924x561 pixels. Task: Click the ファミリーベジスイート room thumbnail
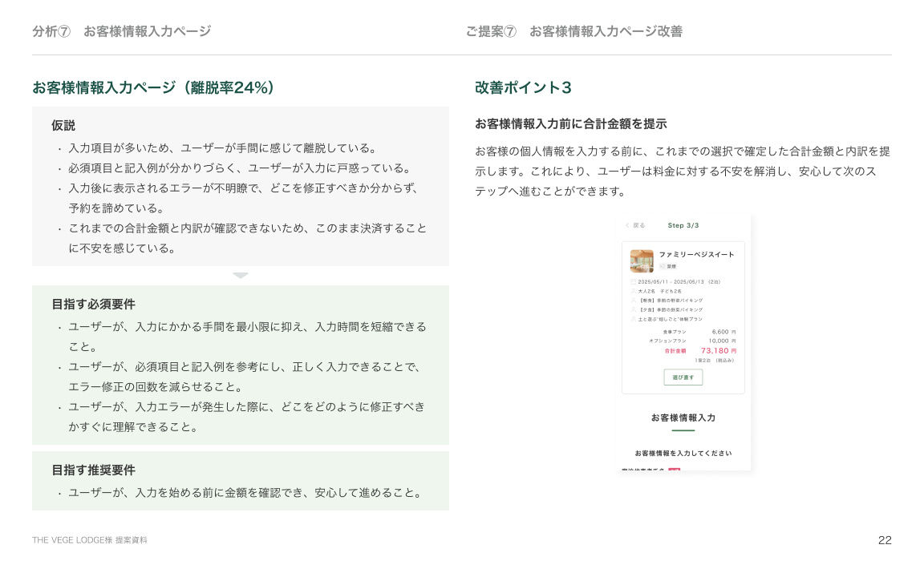pyautogui.click(x=641, y=260)
